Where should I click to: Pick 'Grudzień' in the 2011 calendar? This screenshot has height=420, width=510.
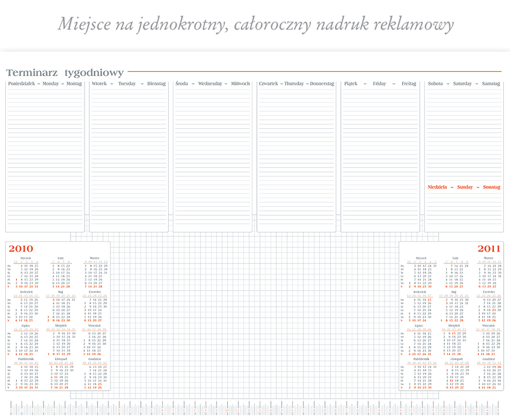click(x=489, y=359)
